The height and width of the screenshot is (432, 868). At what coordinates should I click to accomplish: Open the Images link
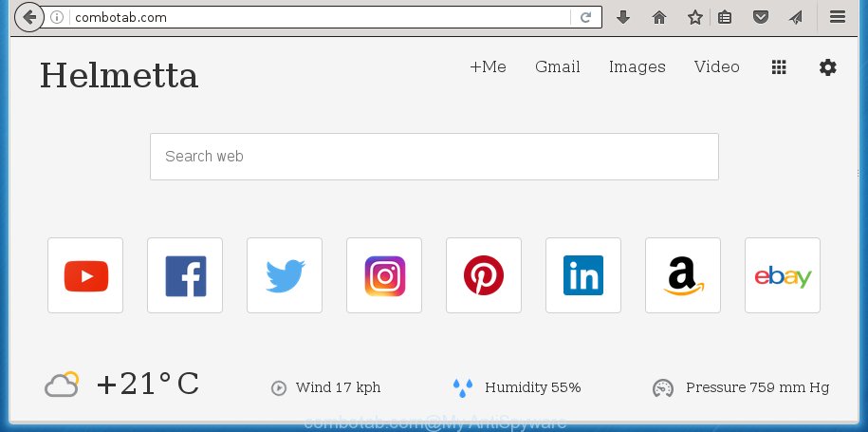coord(637,67)
